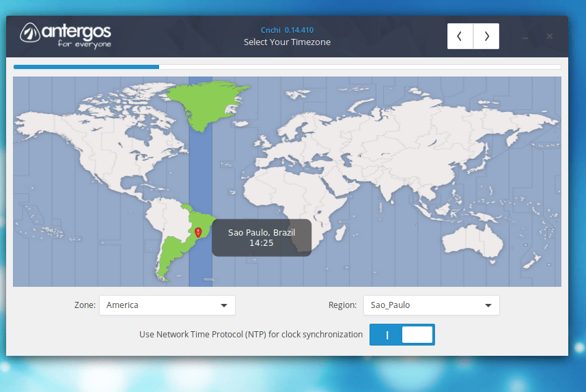
Task: Click the red Sao Paulo location pin
Action: (x=198, y=232)
